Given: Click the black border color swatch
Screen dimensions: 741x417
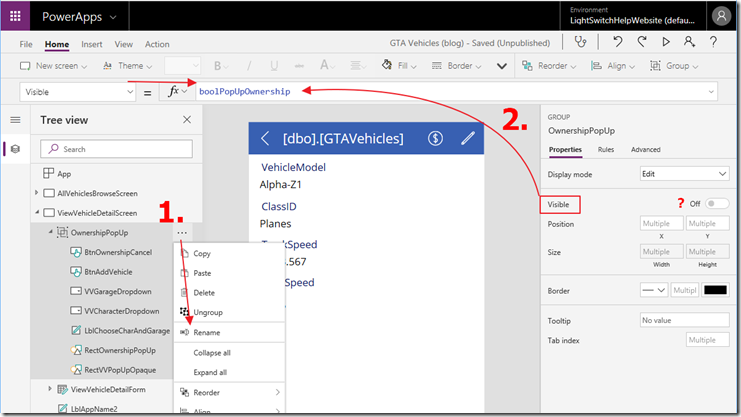Looking at the screenshot, I should click(715, 290).
